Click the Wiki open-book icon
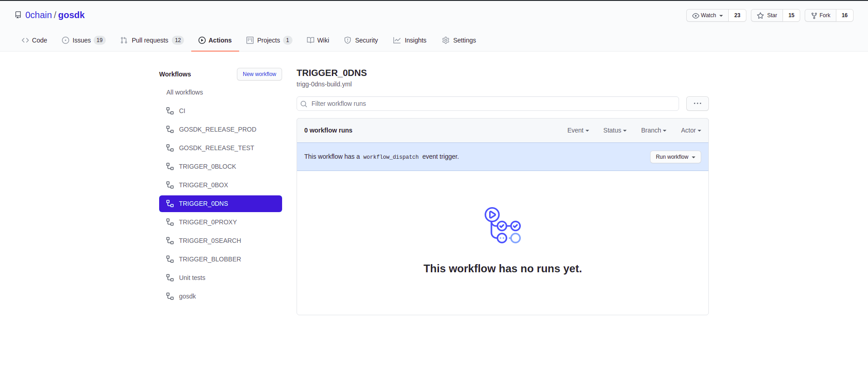This screenshot has height=379, width=868. (311, 40)
